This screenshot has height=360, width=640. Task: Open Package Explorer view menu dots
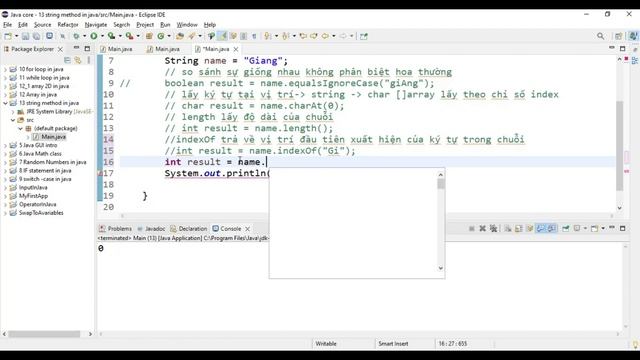click(x=89, y=60)
